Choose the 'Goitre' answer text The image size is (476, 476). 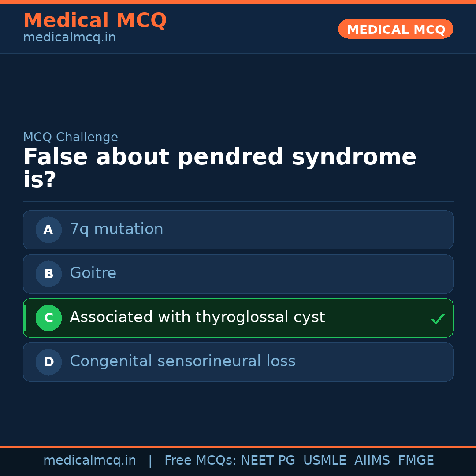point(93,273)
